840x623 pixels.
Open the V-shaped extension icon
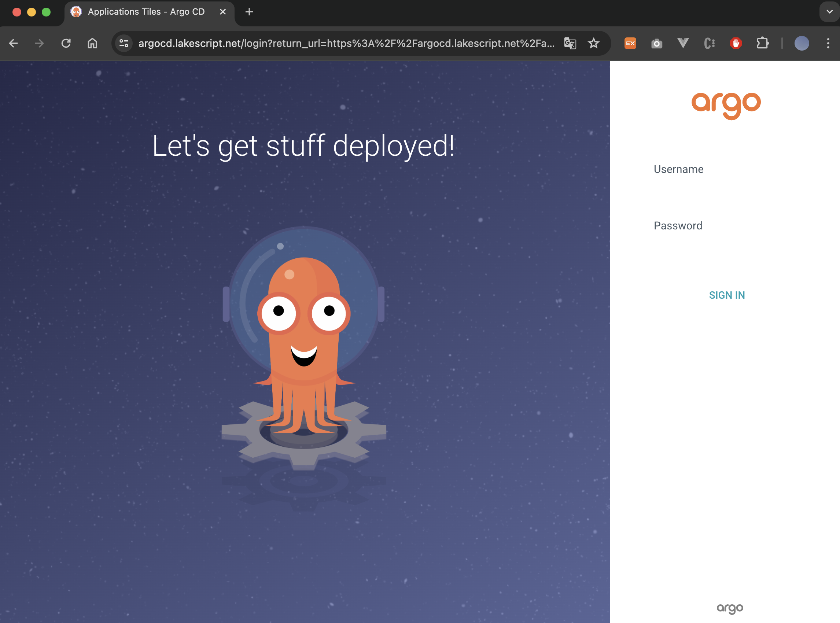point(683,43)
